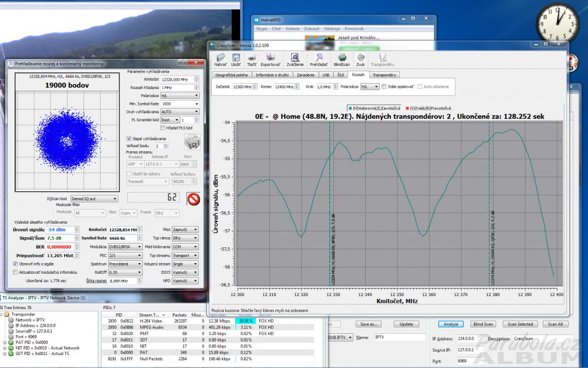Image resolution: width=588 pixels, height=368 pixels.
Task: Click the Analyze button
Action: pos(451,324)
